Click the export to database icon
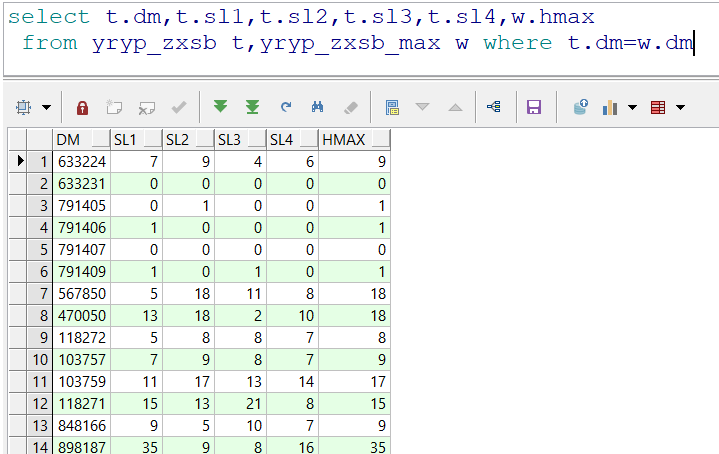 coord(581,107)
